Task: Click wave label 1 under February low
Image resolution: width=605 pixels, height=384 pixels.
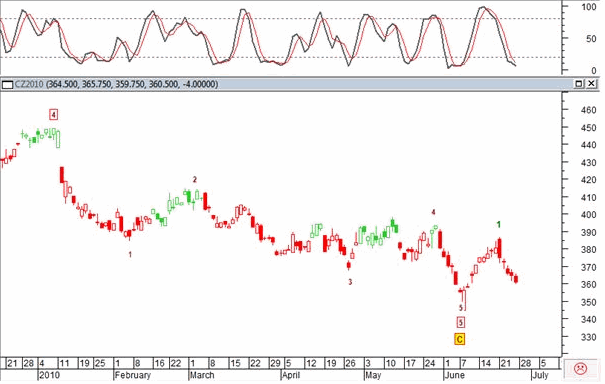Action: coord(130,255)
